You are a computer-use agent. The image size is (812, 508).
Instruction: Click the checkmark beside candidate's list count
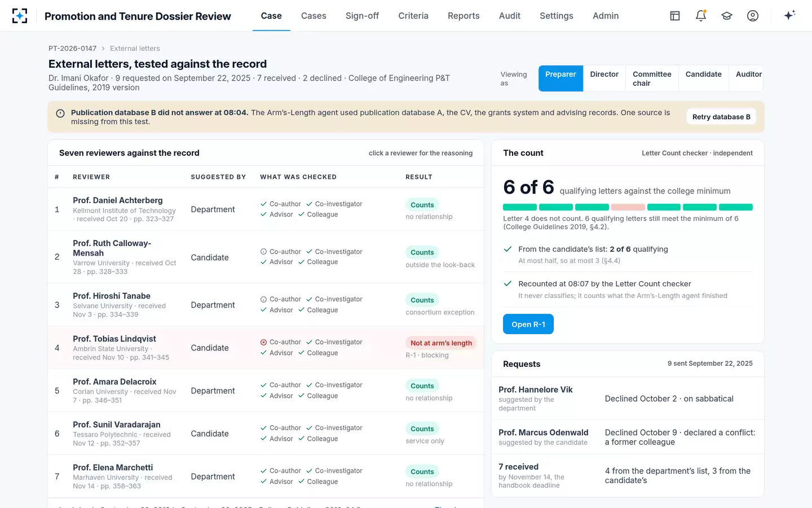point(507,249)
